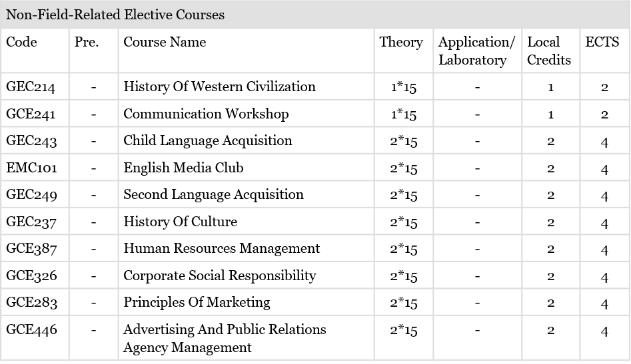Click course code GCE387
Screen dimensions: 631x364
click(x=31, y=248)
